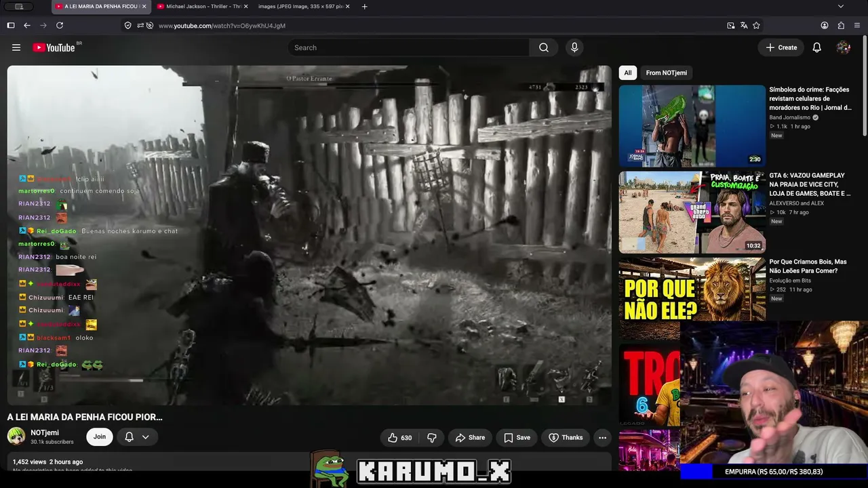
Task: Click the 1,452 views 2 hours ago text
Action: 47,462
